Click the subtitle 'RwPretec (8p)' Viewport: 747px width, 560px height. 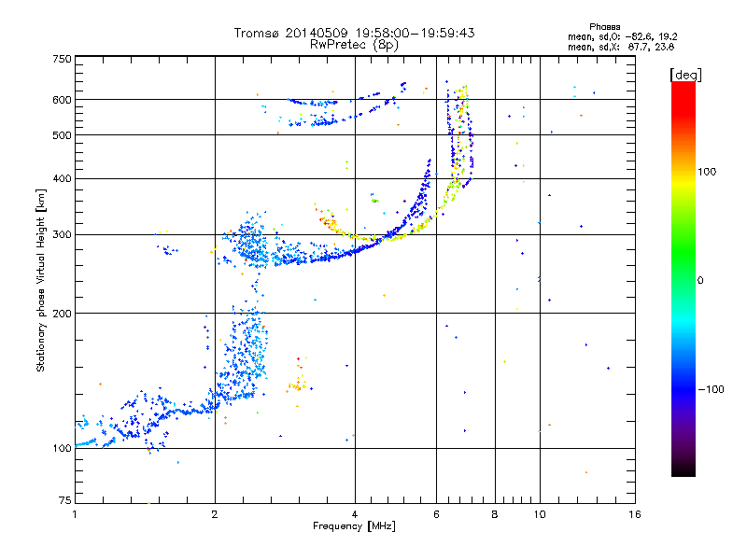click(354, 45)
